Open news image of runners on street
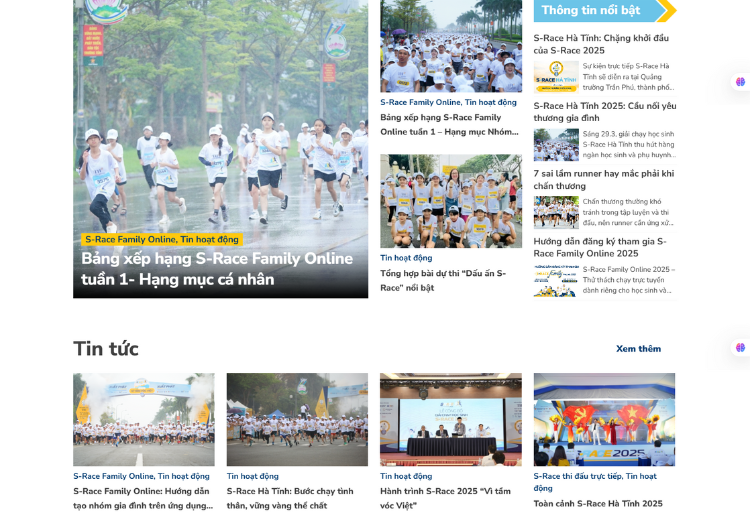Image resolution: width=750 pixels, height=527 pixels. click(x=297, y=419)
